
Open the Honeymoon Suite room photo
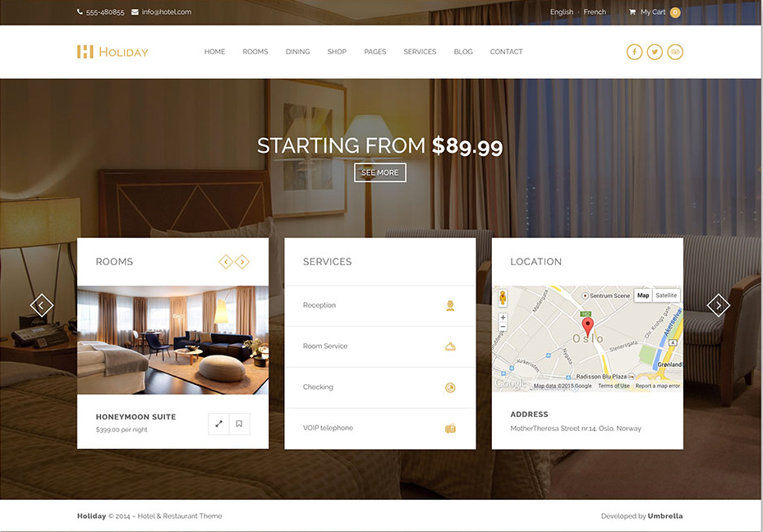(172, 340)
